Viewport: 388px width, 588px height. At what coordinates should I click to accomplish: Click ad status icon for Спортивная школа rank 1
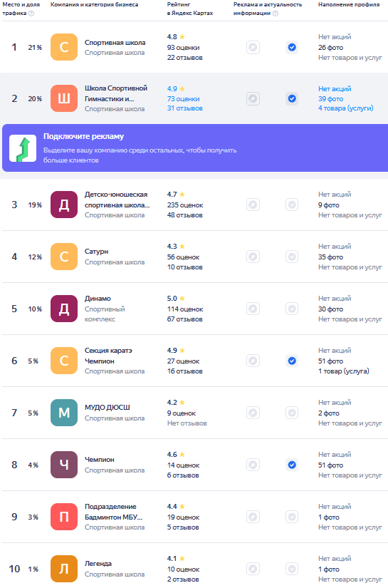(x=253, y=47)
